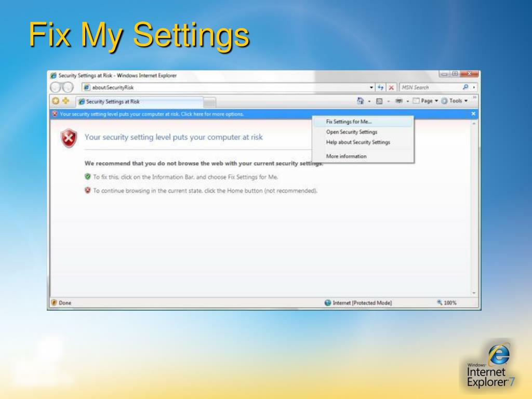Click the status bar icon beside 'Done'
The width and height of the screenshot is (532, 399).
click(x=54, y=302)
